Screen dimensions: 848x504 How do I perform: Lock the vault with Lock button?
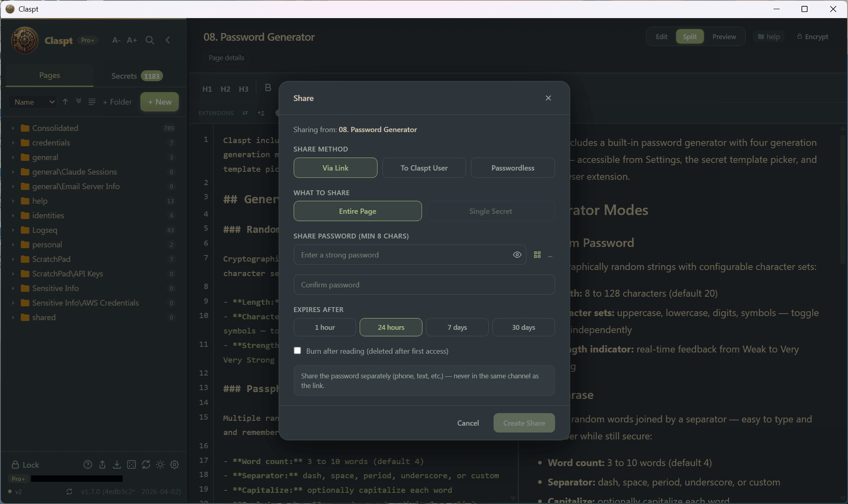pos(25,465)
